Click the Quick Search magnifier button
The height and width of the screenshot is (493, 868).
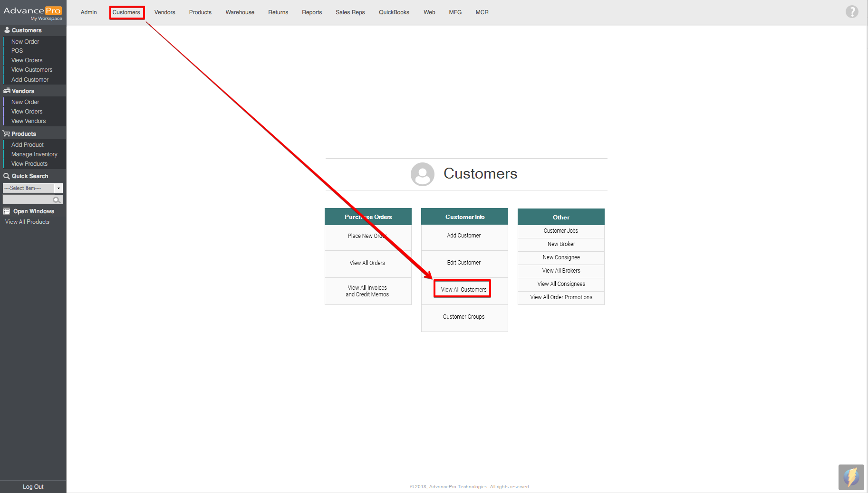coord(57,200)
